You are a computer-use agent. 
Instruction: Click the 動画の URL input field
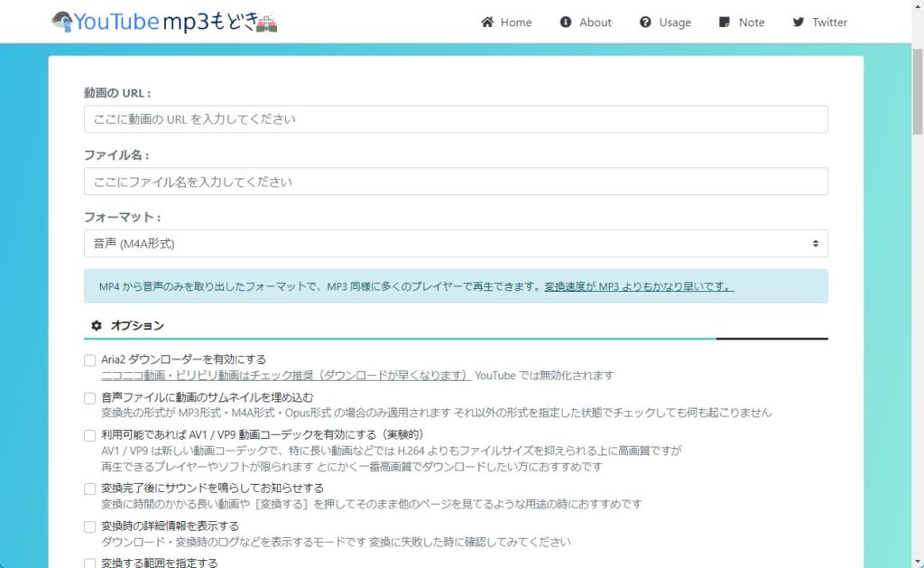[x=456, y=119]
